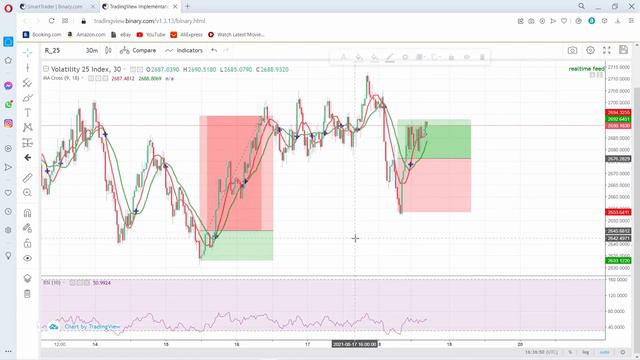Open chart settings gear icon

(590, 50)
